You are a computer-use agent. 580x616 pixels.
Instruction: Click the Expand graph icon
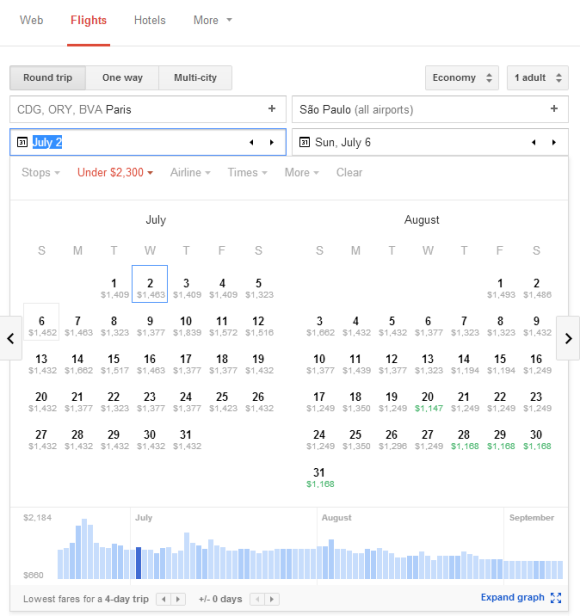556,598
